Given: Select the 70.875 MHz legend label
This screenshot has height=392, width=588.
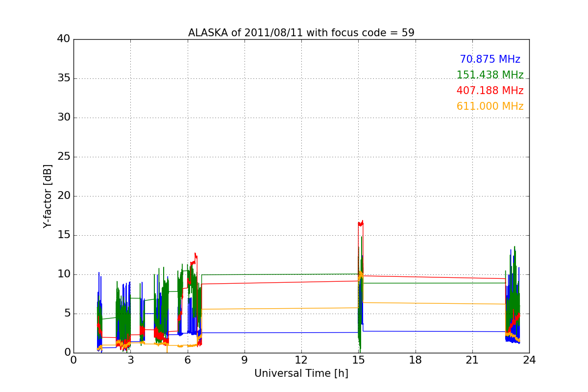Looking at the screenshot, I should coord(490,59).
